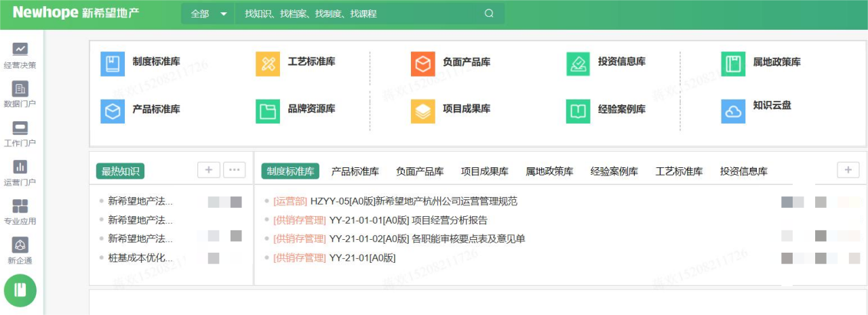Switch to the 产品标准库 tab

355,171
